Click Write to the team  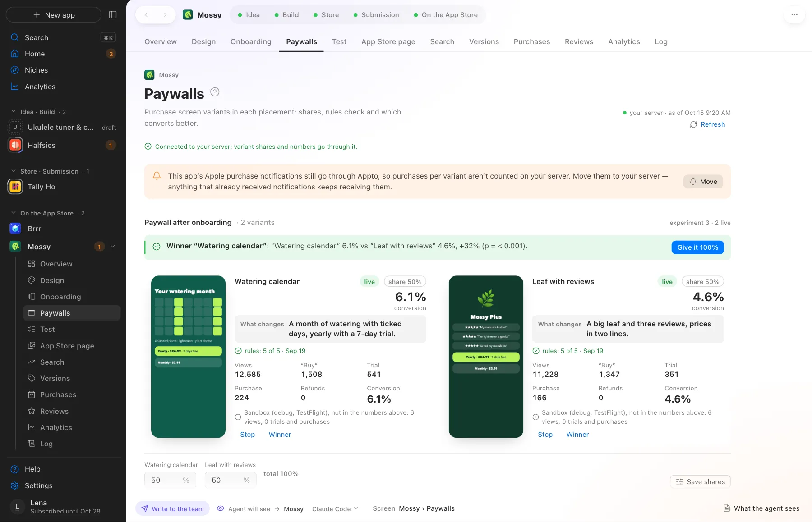click(172, 508)
